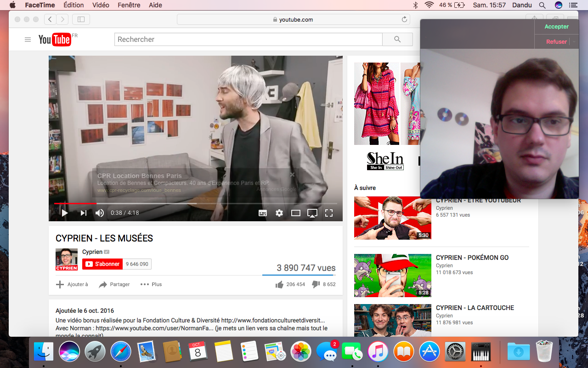
Task: Open Spotlight search in menu bar
Action: 543,5
